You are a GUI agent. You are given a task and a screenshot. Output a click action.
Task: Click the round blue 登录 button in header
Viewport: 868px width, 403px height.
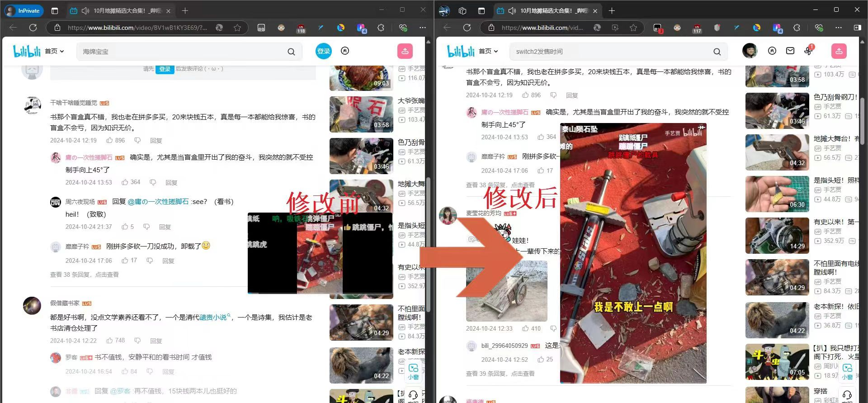324,51
